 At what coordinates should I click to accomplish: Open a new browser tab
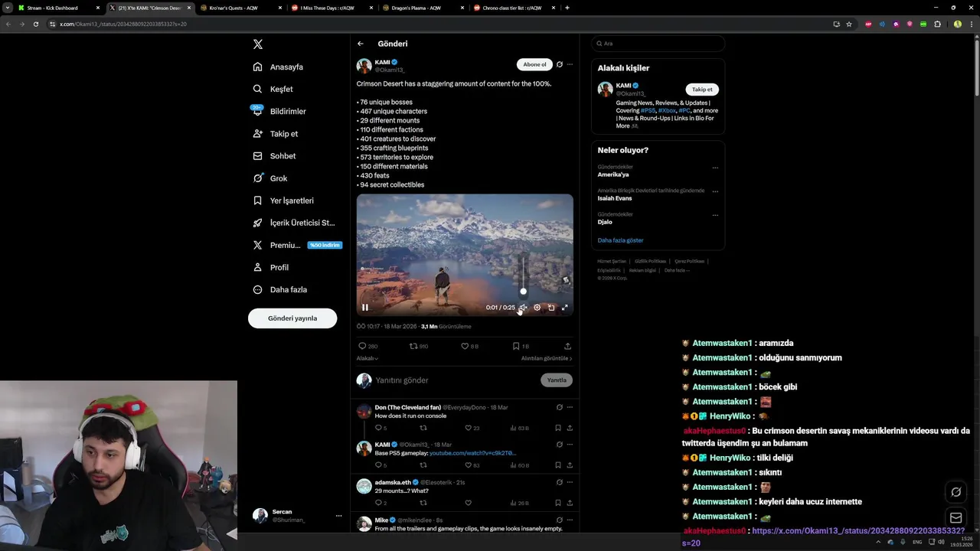(x=567, y=8)
